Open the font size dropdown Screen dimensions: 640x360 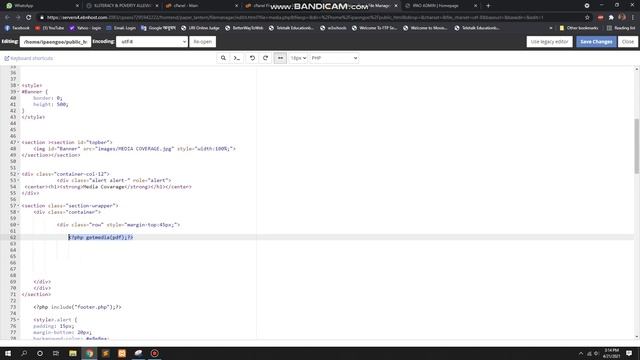(x=298, y=58)
